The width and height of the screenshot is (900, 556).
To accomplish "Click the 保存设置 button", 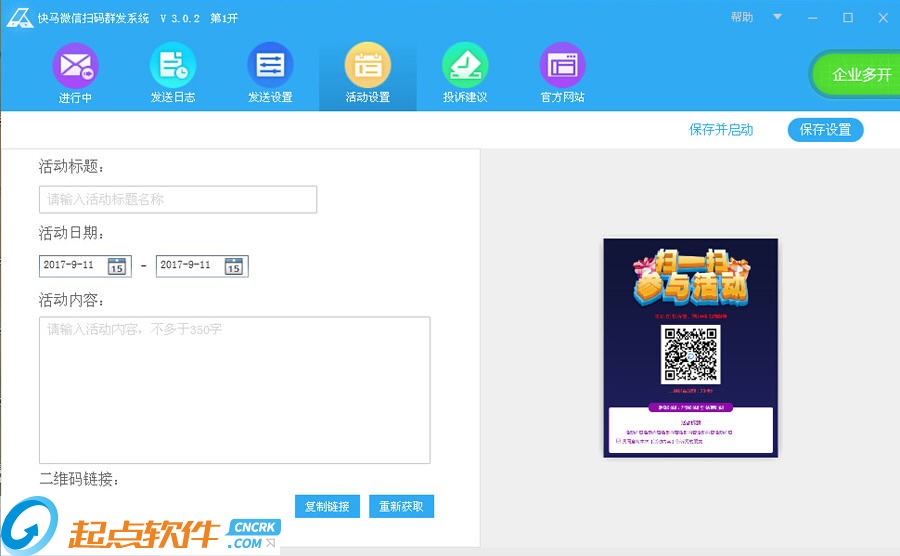I will (x=825, y=130).
